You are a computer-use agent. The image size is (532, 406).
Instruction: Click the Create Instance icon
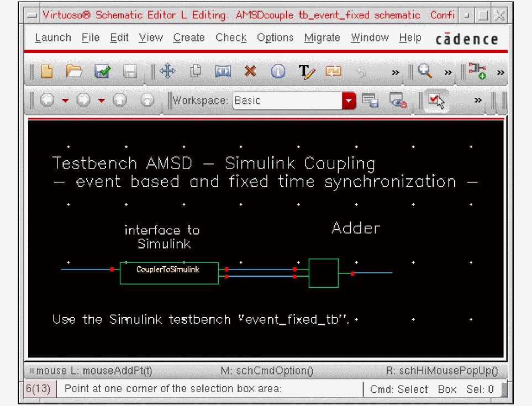point(477,71)
